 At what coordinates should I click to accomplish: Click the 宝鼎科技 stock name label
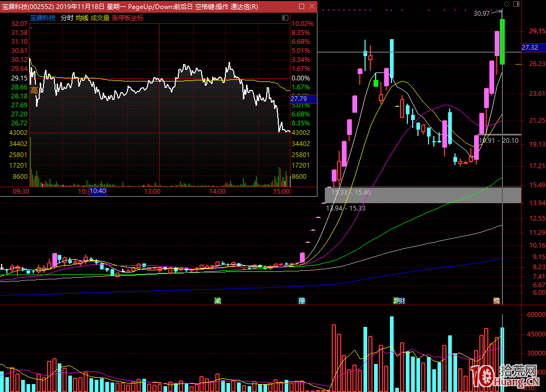(43, 17)
